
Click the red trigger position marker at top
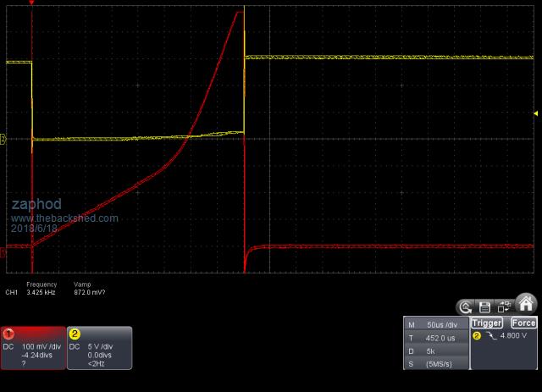(31, 3)
